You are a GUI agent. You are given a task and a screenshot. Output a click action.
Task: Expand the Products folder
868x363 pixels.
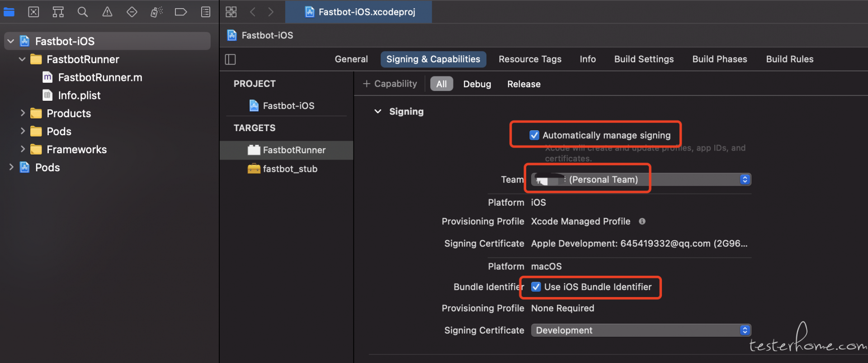pyautogui.click(x=22, y=113)
